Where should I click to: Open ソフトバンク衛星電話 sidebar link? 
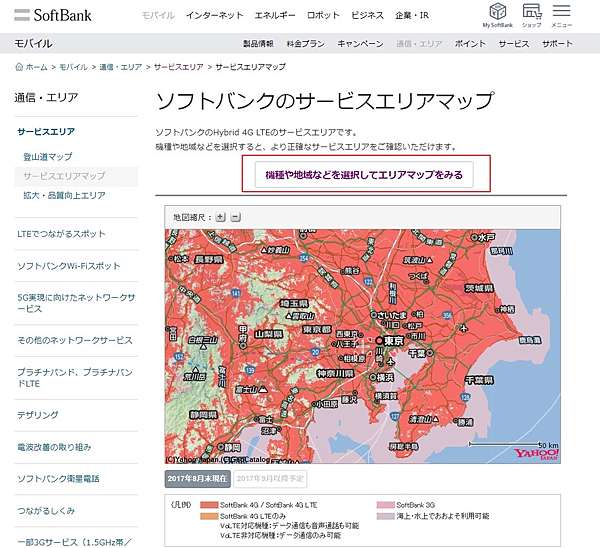(x=58, y=479)
